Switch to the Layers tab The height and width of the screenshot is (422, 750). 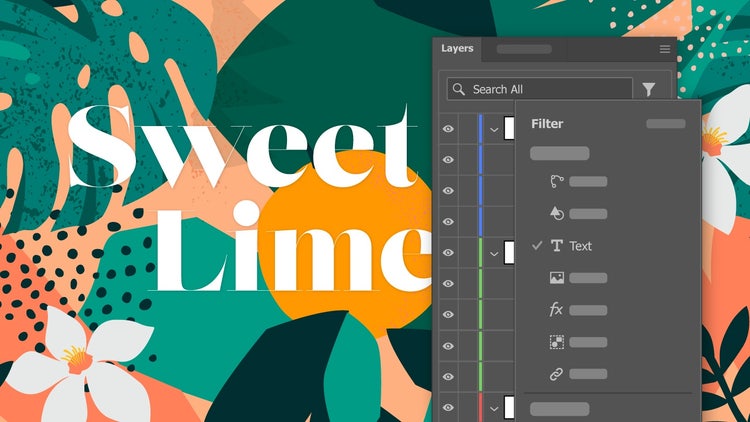457,49
